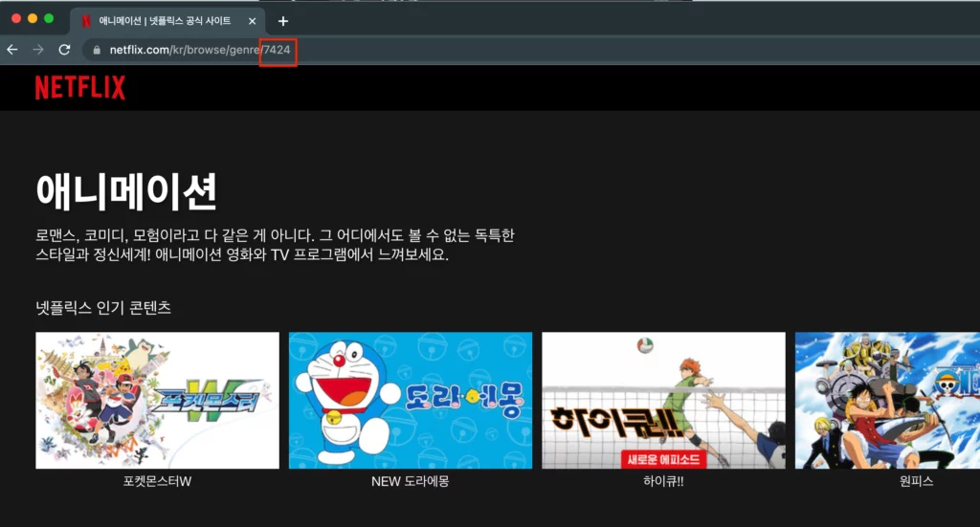Image resolution: width=980 pixels, height=527 pixels.
Task: Click the 넷플릭스 인기 콘텐츠 row title
Action: (x=103, y=308)
